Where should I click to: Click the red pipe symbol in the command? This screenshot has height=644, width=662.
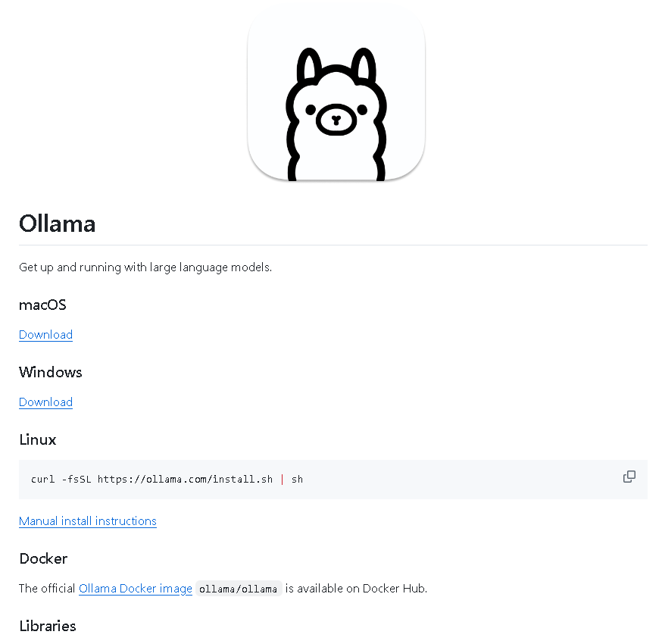click(282, 480)
